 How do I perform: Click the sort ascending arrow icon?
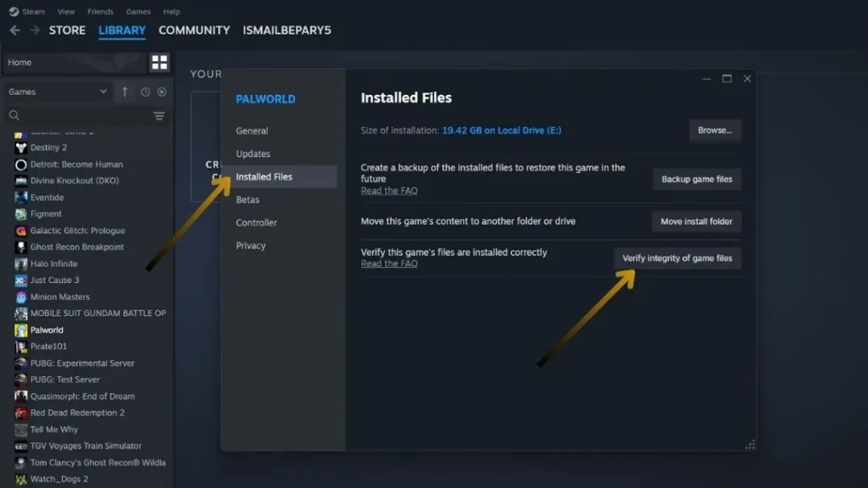[125, 91]
